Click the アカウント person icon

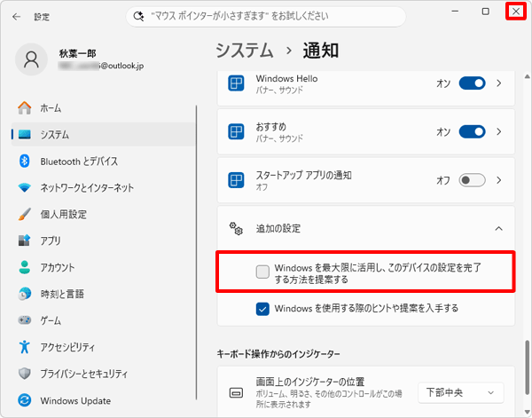(25, 267)
